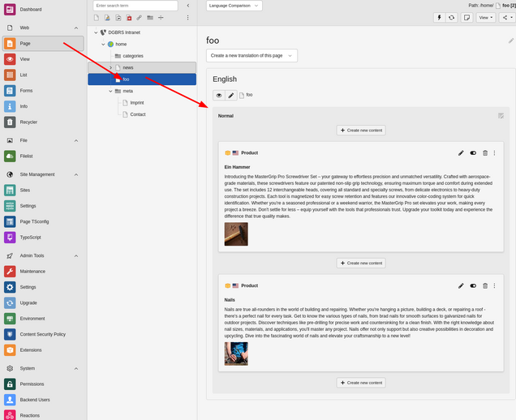Viewport: 516px width, 420px height.
Task: Click the Filelist module icon
Action: coord(10,156)
